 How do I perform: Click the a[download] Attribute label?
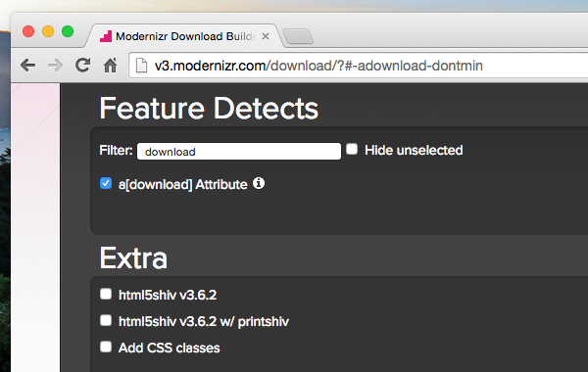tap(183, 184)
